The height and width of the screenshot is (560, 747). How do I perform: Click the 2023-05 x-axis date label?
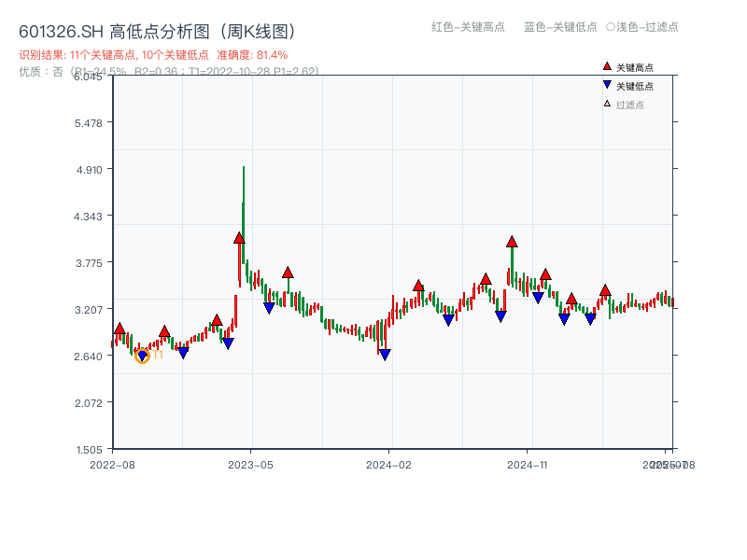point(250,464)
